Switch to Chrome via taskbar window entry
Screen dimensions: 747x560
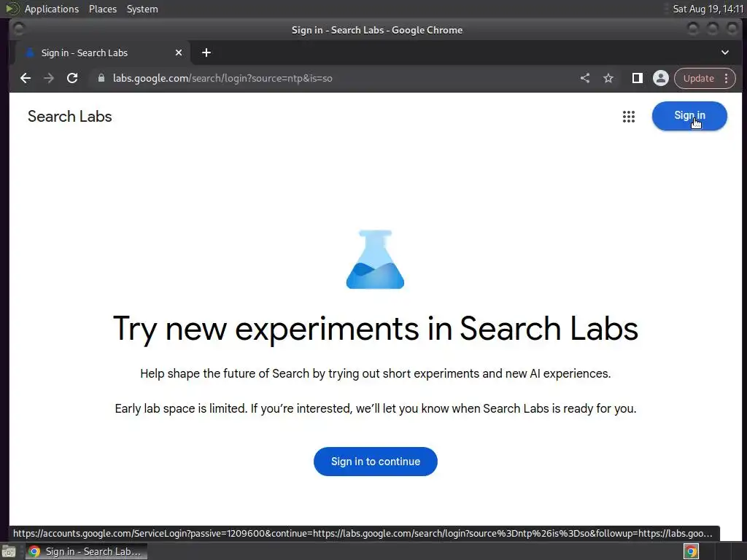pos(86,551)
